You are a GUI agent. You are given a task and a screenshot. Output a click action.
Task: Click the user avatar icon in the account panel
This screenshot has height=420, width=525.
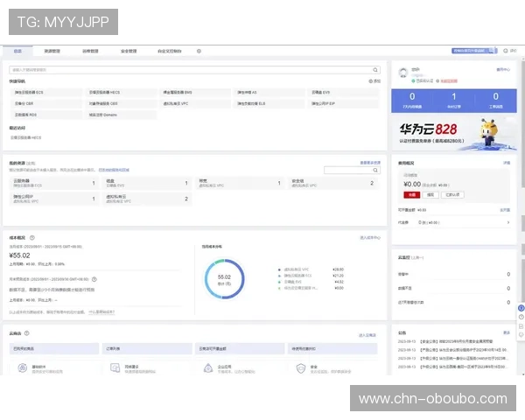click(405, 70)
